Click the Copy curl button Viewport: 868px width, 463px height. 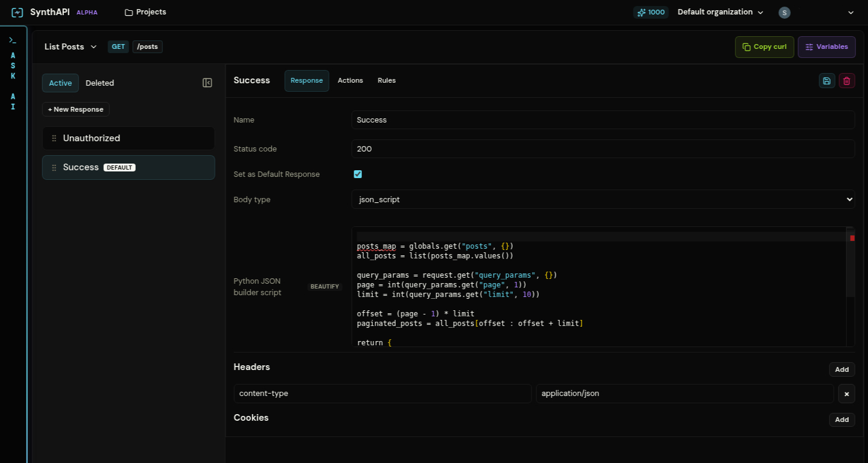[x=764, y=47]
